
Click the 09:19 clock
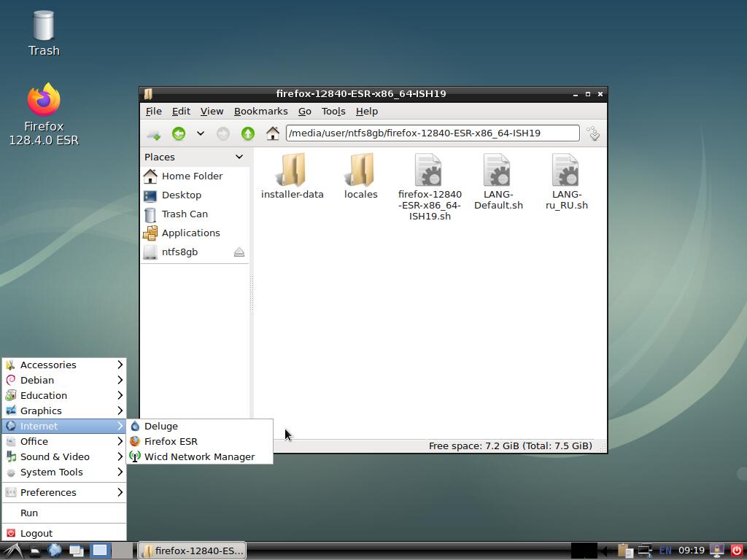click(692, 551)
